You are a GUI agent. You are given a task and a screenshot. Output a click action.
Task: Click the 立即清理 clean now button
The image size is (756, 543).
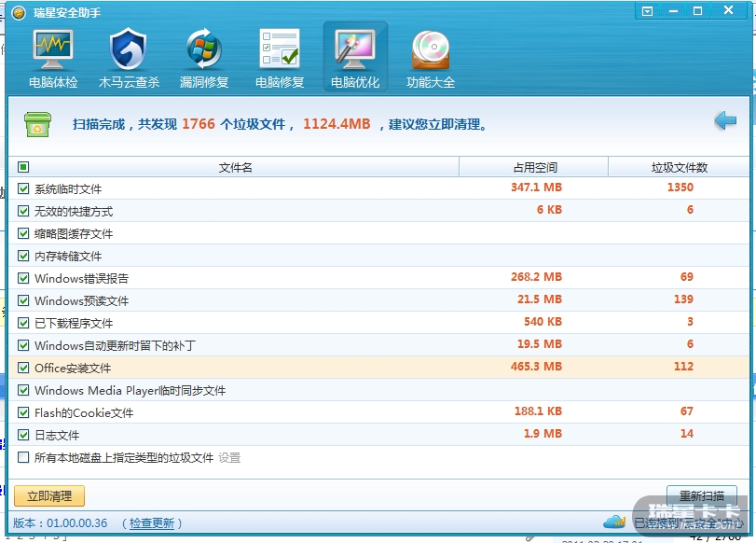click(49, 496)
